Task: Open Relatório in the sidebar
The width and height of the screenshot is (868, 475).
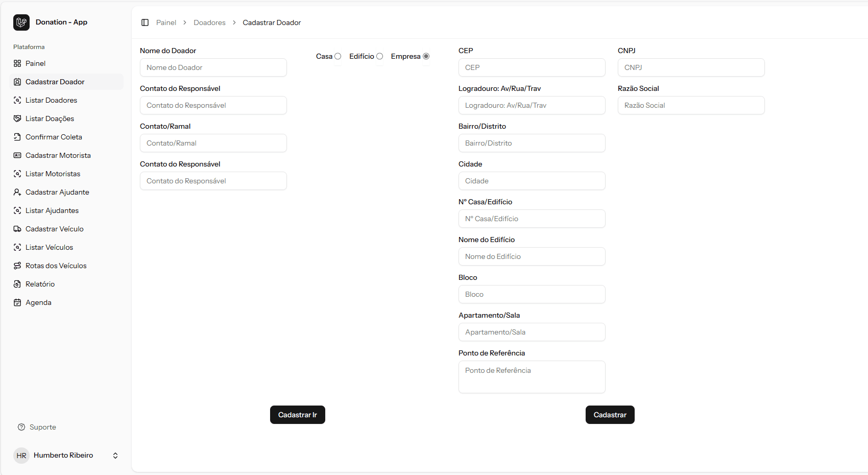Action: (66, 284)
